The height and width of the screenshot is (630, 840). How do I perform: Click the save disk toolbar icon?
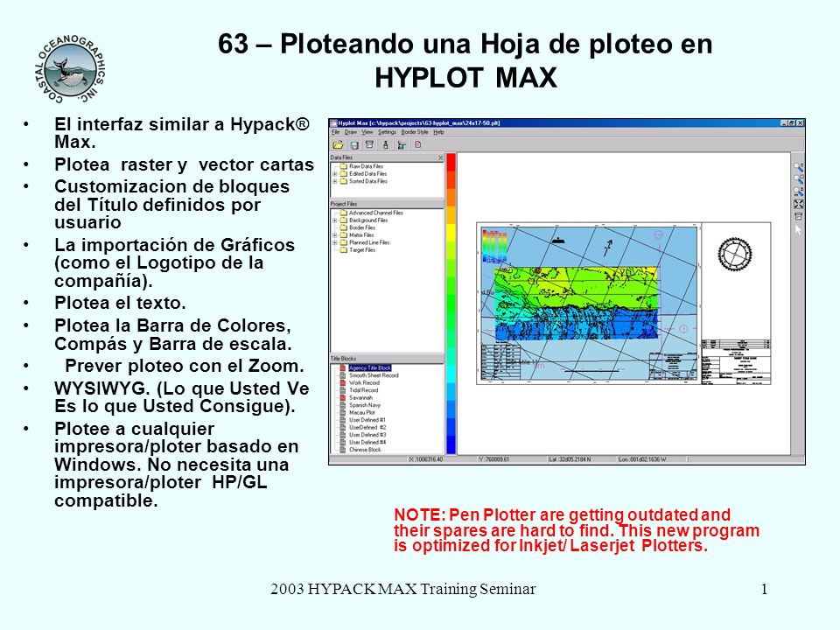[354, 144]
